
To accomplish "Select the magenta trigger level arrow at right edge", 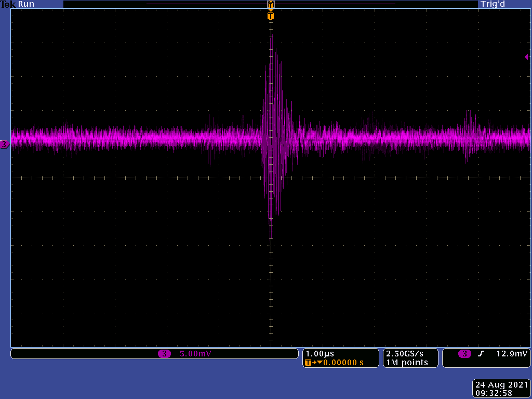I will click(527, 57).
